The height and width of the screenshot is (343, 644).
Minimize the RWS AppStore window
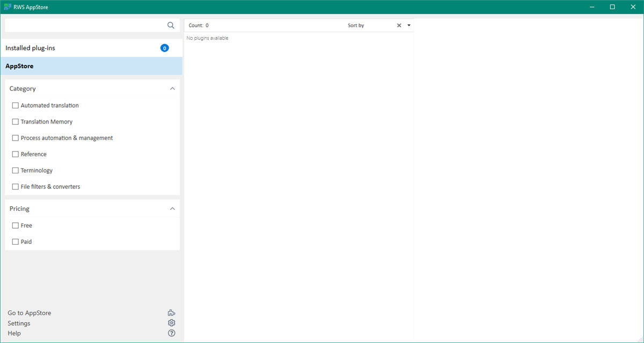pos(592,7)
